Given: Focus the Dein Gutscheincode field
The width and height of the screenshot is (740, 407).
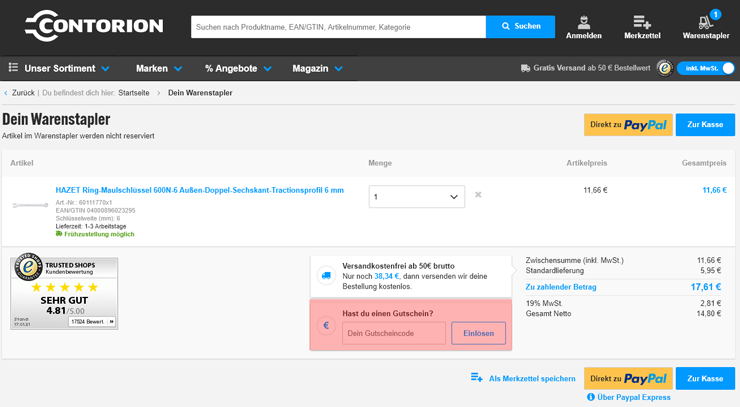Looking at the screenshot, I should coord(394,333).
